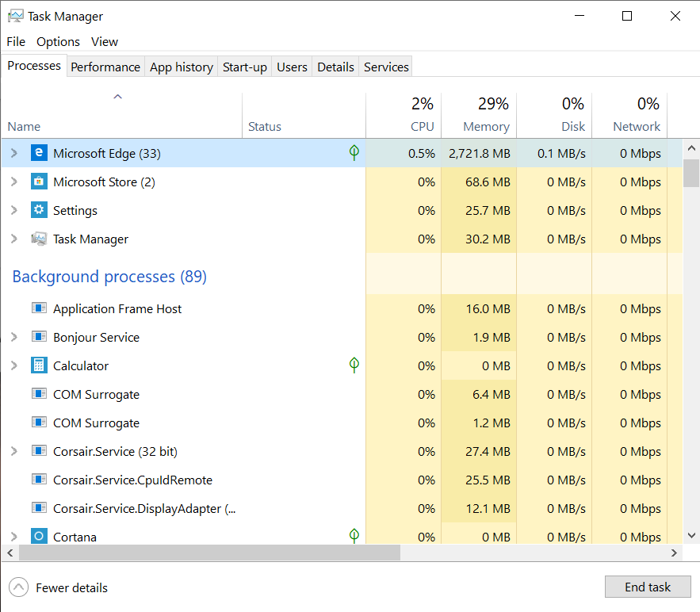Sort processes by Disk column
700x612 pixels.
point(554,115)
